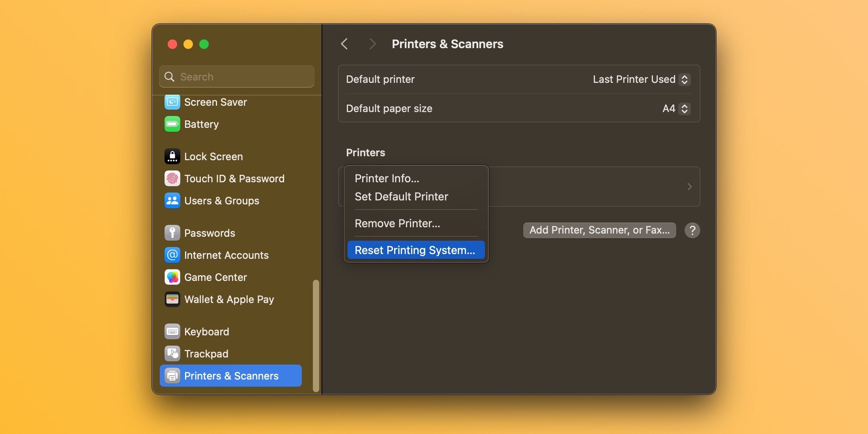This screenshot has width=868, height=434.
Task: Click inside the Search field
Action: [236, 77]
